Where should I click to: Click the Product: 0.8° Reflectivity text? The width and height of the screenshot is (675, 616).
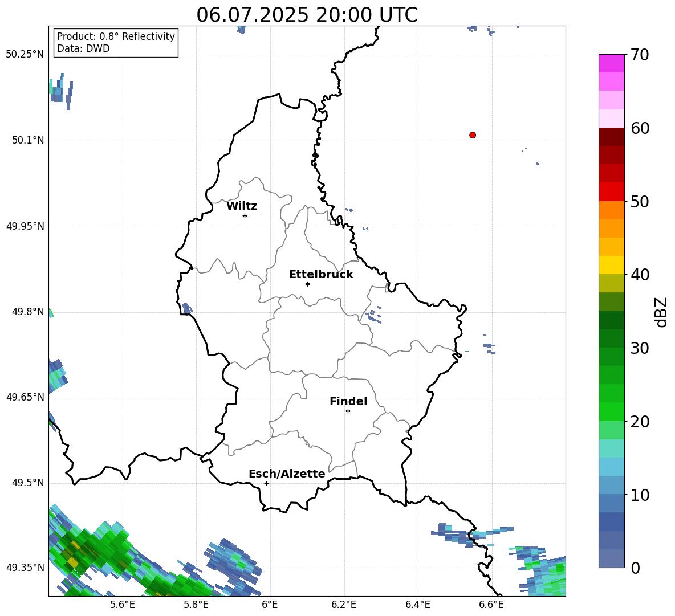(116, 36)
